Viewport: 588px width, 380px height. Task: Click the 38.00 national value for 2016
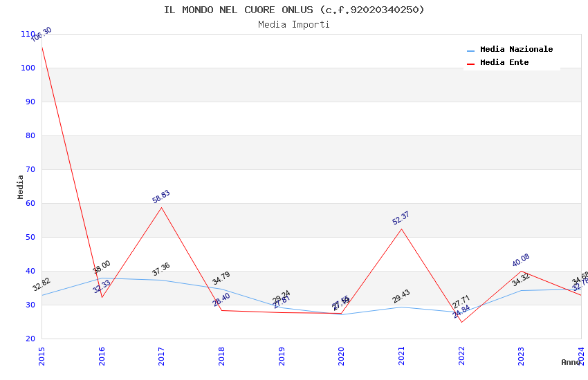click(102, 267)
